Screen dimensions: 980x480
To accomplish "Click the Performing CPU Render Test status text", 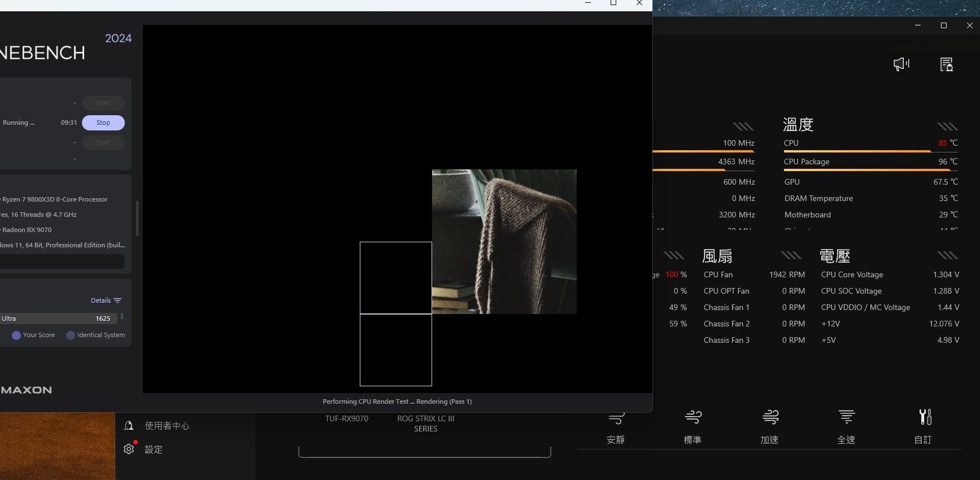I will pos(397,402).
